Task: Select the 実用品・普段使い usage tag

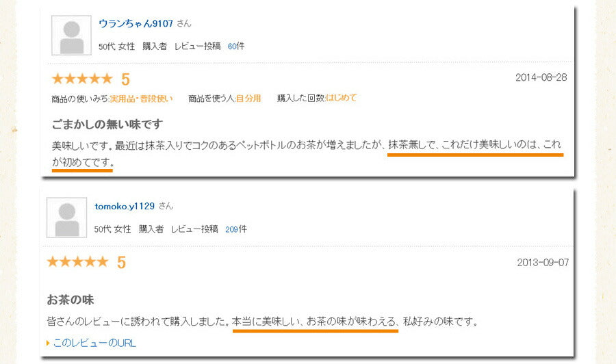Action: point(140,99)
